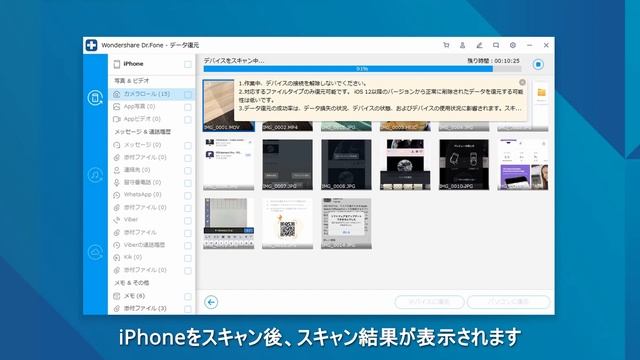The height and width of the screenshot is (360, 640).
Task: Open thumbnail IMG_0002.MP4
Action: click(287, 126)
